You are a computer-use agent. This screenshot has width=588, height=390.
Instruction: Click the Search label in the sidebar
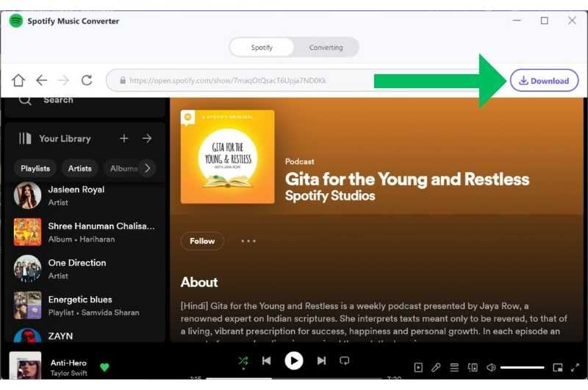tap(59, 100)
